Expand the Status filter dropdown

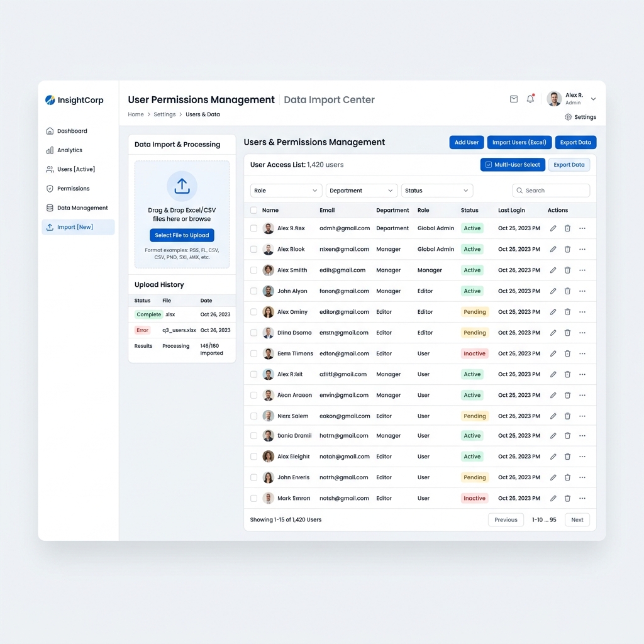(x=436, y=191)
